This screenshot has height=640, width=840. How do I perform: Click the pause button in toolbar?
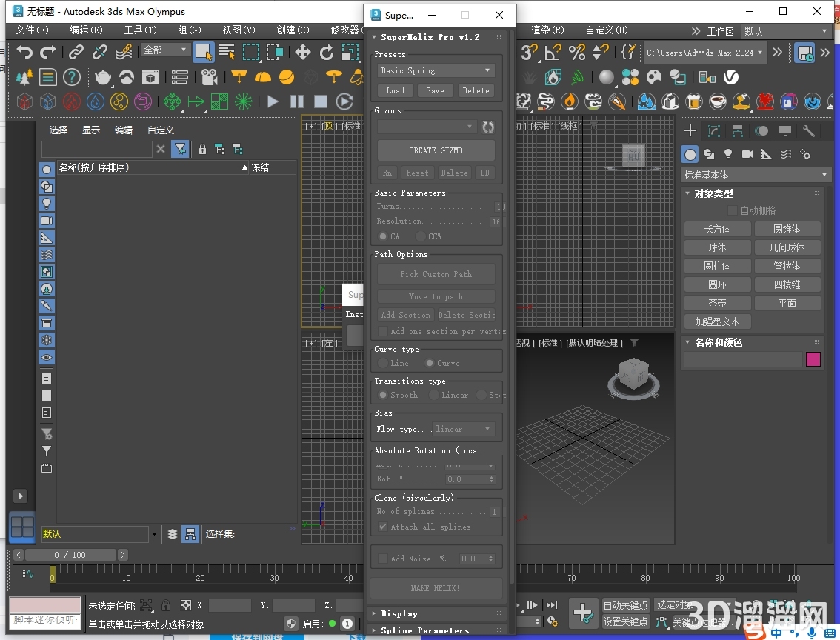pyautogui.click(x=297, y=101)
